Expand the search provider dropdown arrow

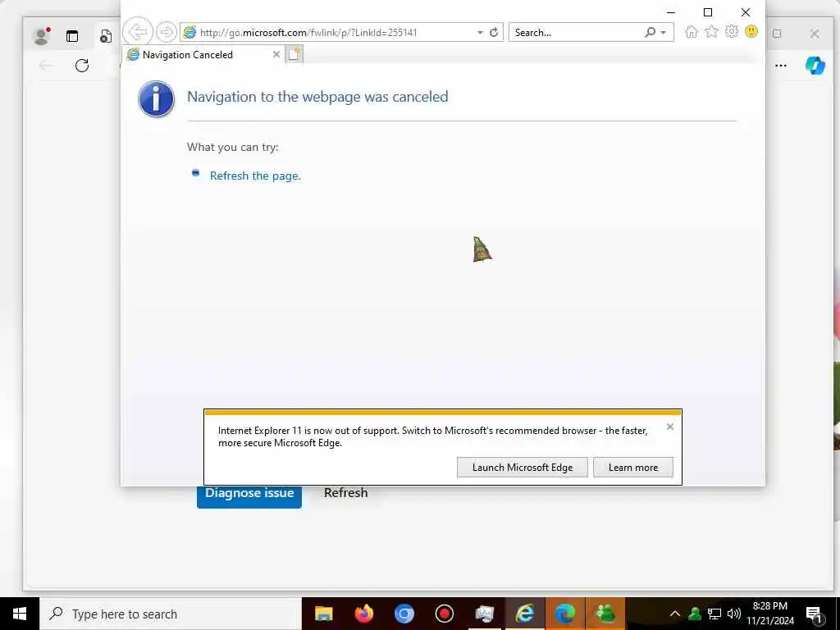pos(663,33)
